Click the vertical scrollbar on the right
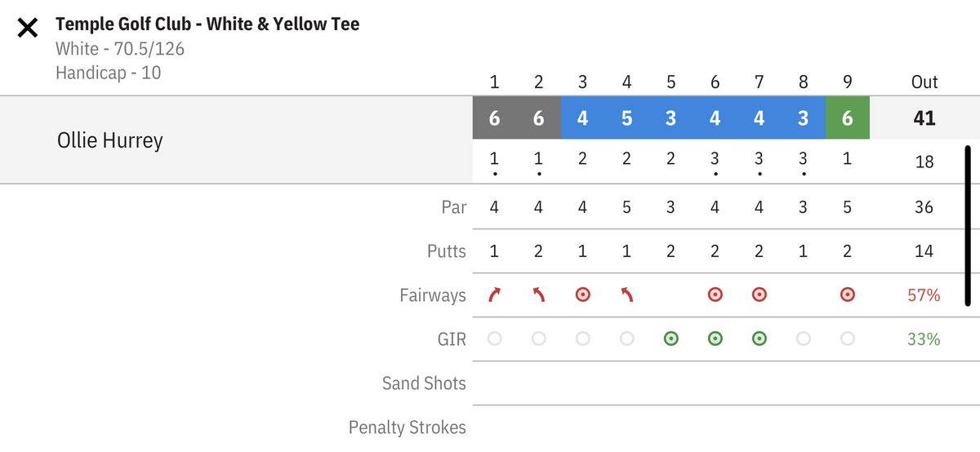Viewport: 980px width, 452px height. click(x=968, y=226)
